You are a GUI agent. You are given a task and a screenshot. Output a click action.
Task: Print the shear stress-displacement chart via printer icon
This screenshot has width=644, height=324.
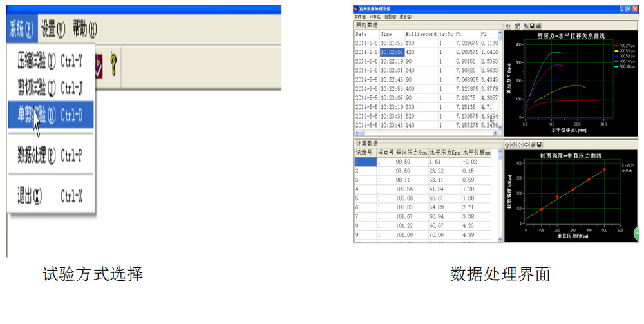[x=538, y=26]
